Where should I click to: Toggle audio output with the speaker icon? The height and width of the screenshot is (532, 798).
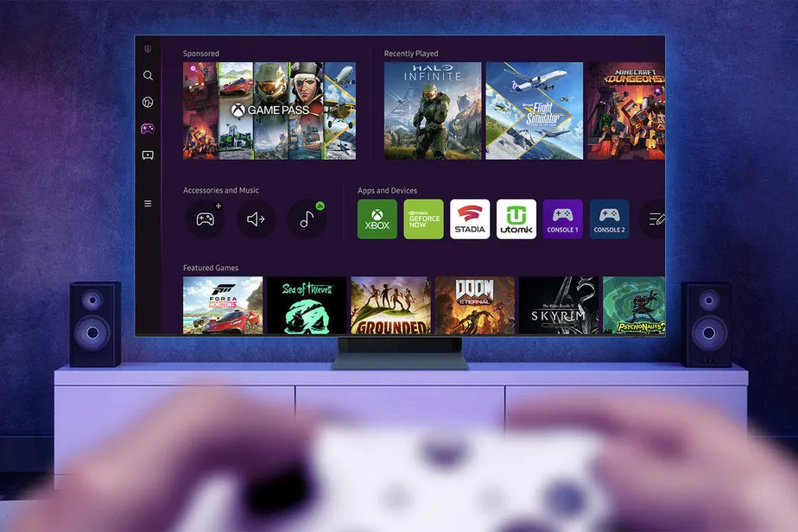(256, 218)
